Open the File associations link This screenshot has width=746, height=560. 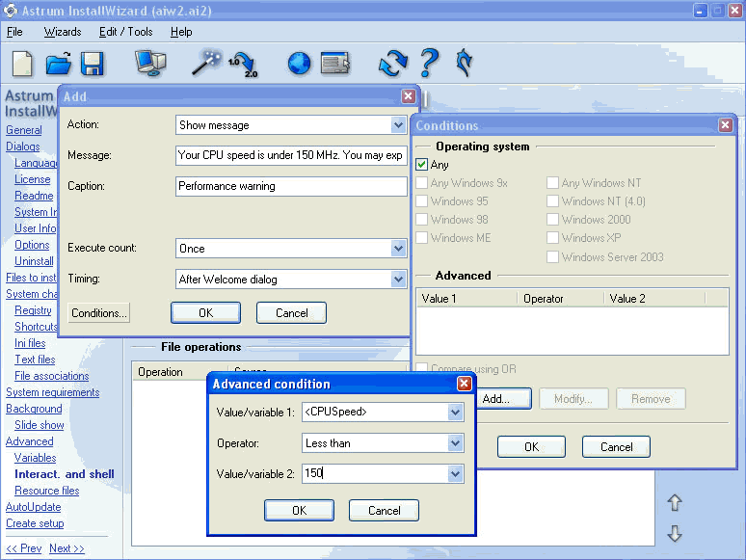click(51, 376)
